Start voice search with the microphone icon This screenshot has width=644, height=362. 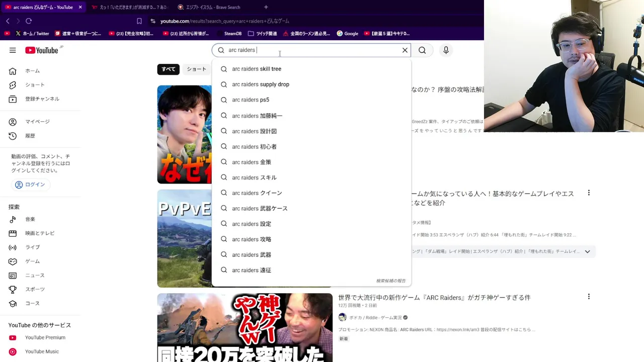point(446,50)
